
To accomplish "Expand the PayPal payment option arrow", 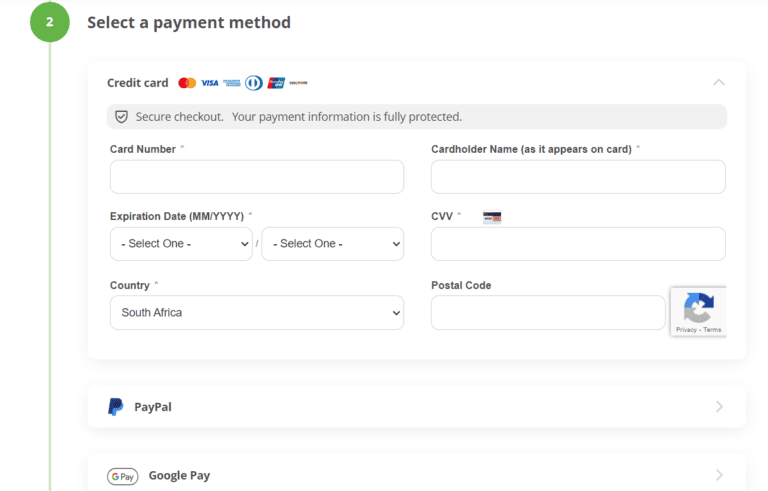I will [x=719, y=407].
